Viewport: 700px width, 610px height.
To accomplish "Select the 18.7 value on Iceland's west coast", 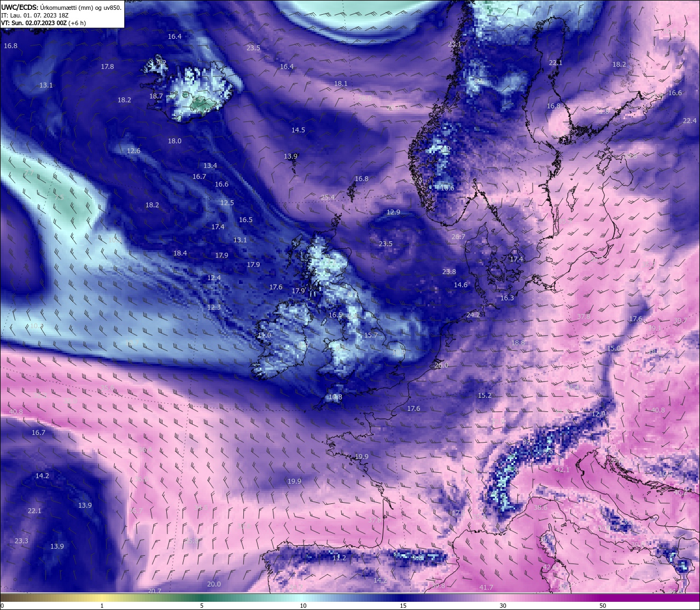I will [156, 96].
